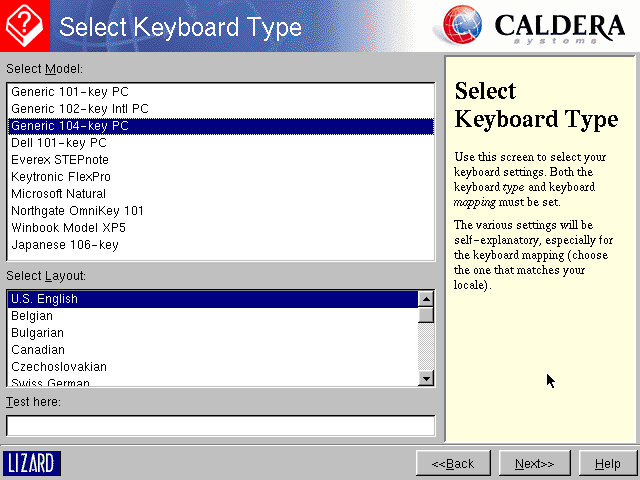Pick Japanese 106-key model

(x=65, y=245)
